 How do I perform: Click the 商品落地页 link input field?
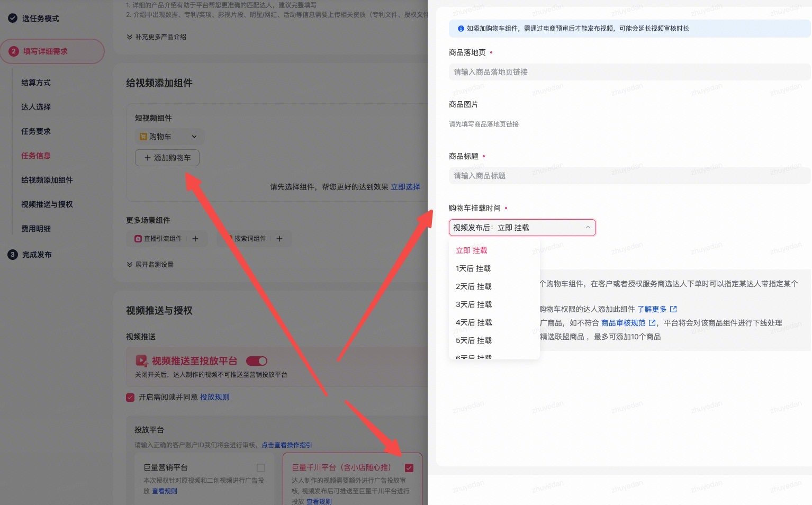pos(629,72)
